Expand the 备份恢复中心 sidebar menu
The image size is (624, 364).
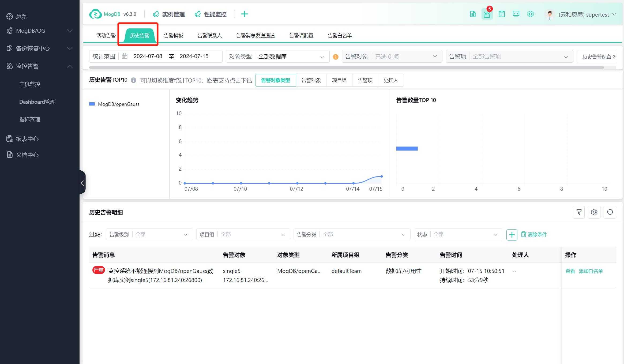click(40, 48)
